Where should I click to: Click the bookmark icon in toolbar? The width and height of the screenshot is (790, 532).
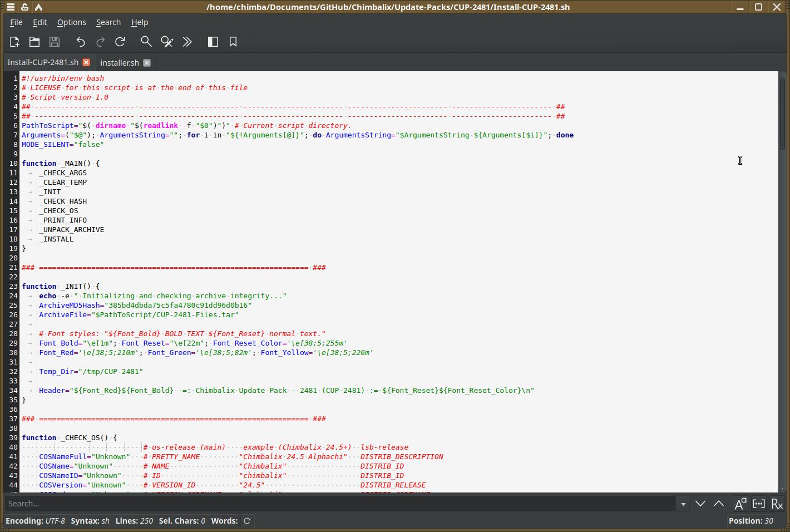[x=233, y=42]
